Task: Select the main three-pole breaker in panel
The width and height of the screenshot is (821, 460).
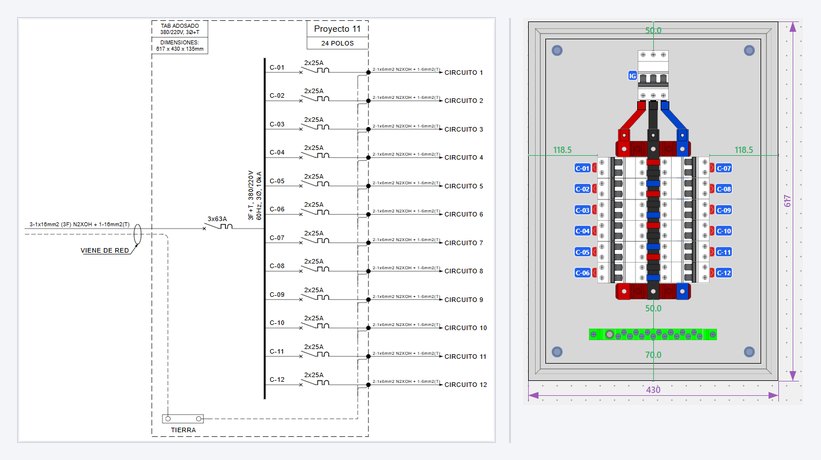Action: tap(653, 75)
